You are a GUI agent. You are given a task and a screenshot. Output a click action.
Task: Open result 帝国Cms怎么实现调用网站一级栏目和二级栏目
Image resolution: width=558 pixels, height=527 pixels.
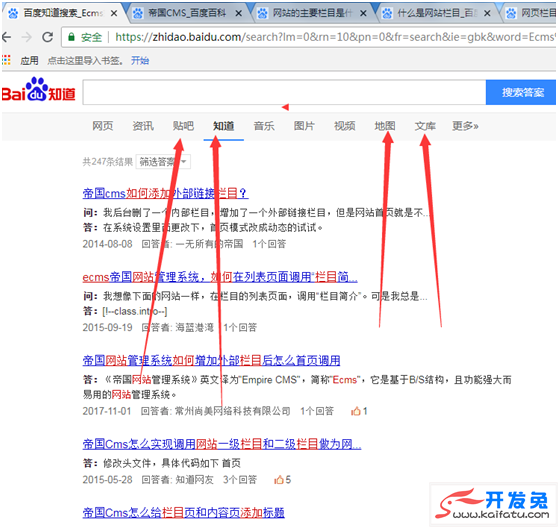[x=222, y=444]
